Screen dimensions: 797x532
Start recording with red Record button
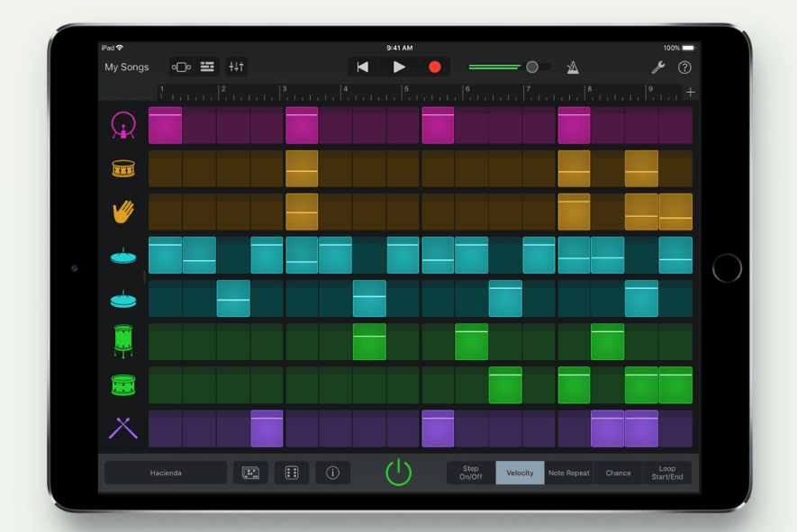pos(435,68)
